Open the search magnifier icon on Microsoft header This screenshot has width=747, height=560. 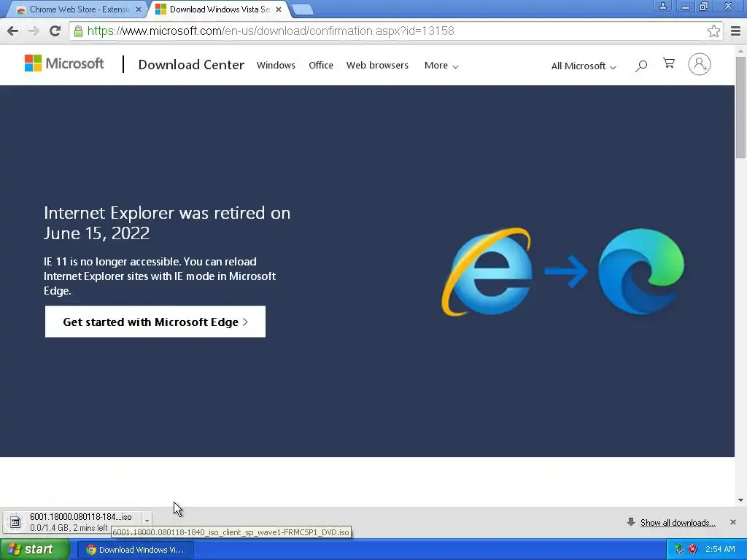[x=641, y=65]
